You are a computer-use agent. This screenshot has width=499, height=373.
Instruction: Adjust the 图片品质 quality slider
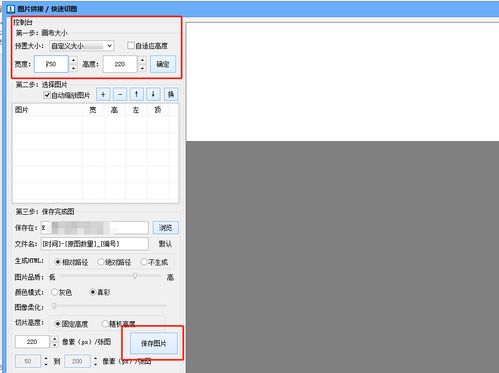pos(135,276)
